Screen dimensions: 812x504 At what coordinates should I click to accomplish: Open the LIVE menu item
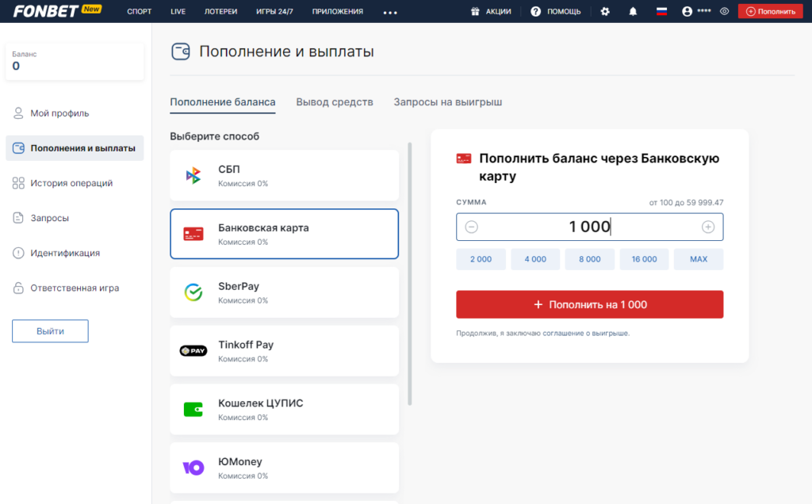(178, 11)
